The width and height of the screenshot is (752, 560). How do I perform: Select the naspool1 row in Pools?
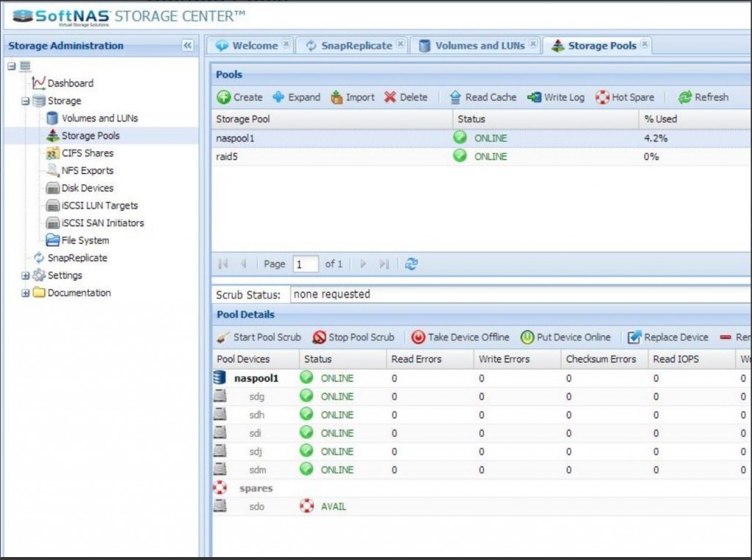click(x=482, y=138)
